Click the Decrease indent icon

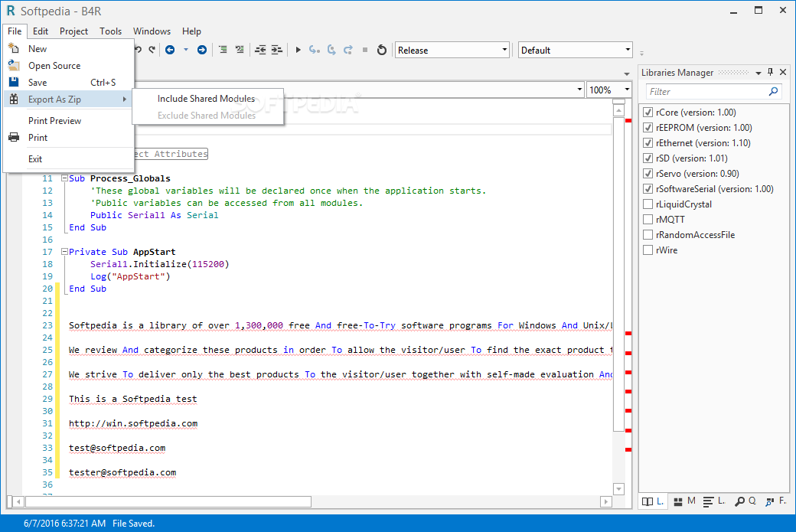(260, 50)
